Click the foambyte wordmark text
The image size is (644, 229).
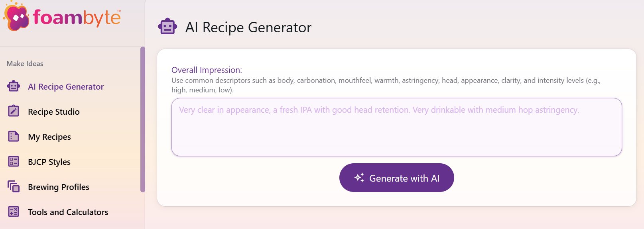point(77,18)
